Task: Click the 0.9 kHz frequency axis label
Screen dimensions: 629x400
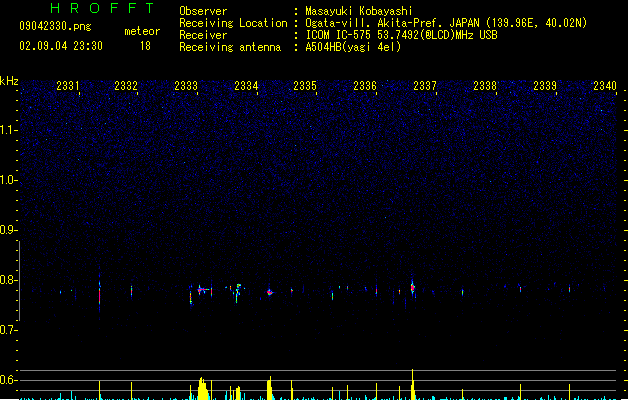Action: (x=8, y=230)
